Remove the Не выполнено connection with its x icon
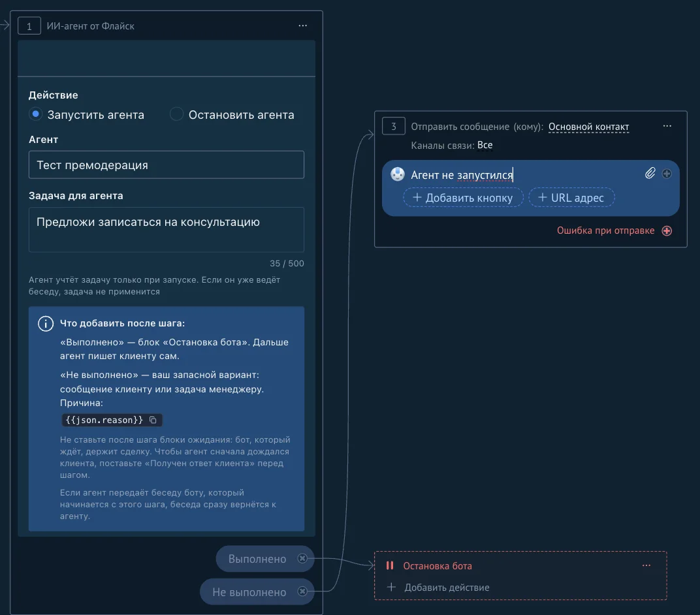The width and height of the screenshot is (700, 615). 302,591
